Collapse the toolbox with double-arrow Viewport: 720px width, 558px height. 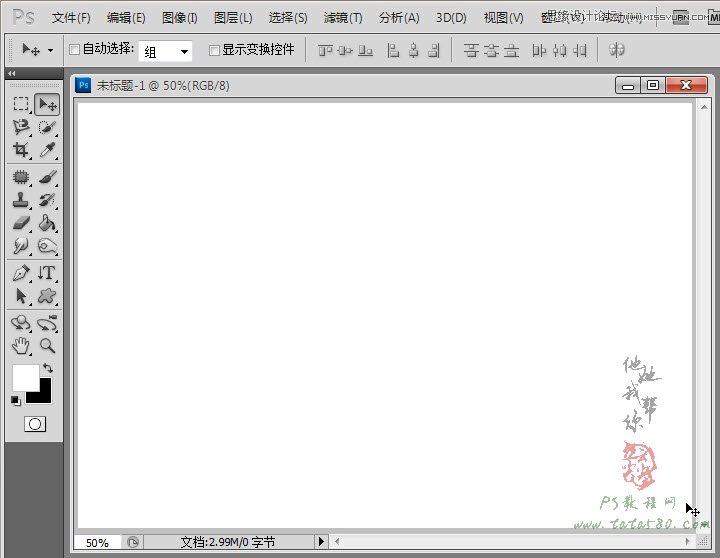coord(12,73)
